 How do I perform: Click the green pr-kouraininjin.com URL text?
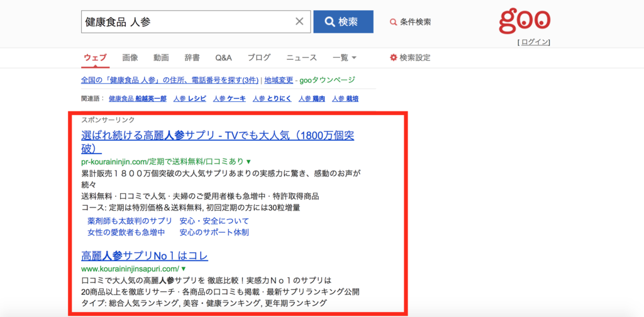pos(162,161)
